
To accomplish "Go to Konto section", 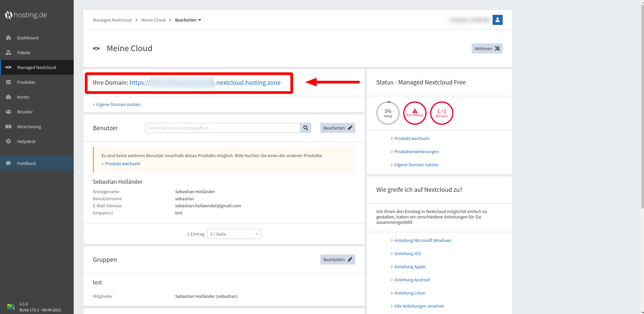I will pos(37,97).
